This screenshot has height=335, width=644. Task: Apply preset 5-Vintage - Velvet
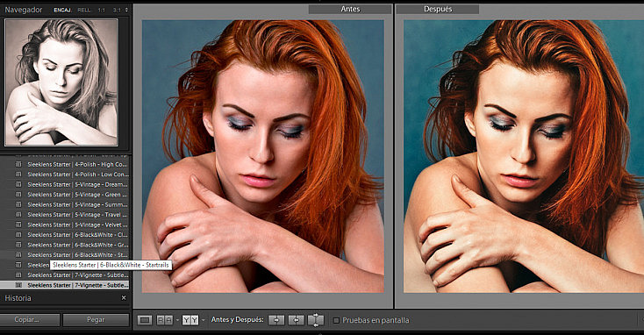[x=77, y=225]
